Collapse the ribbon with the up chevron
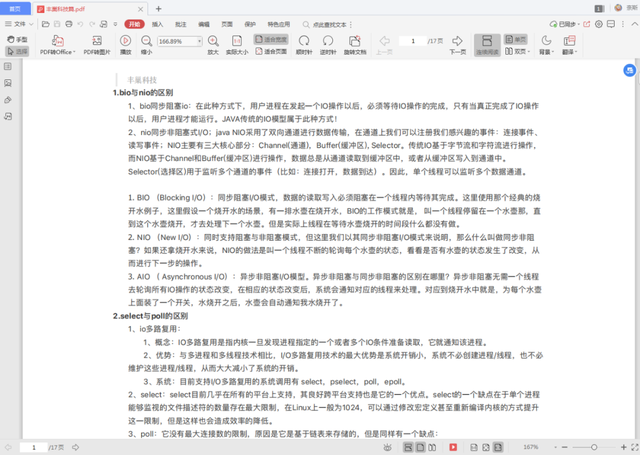This screenshot has height=455, width=640. pos(634,24)
